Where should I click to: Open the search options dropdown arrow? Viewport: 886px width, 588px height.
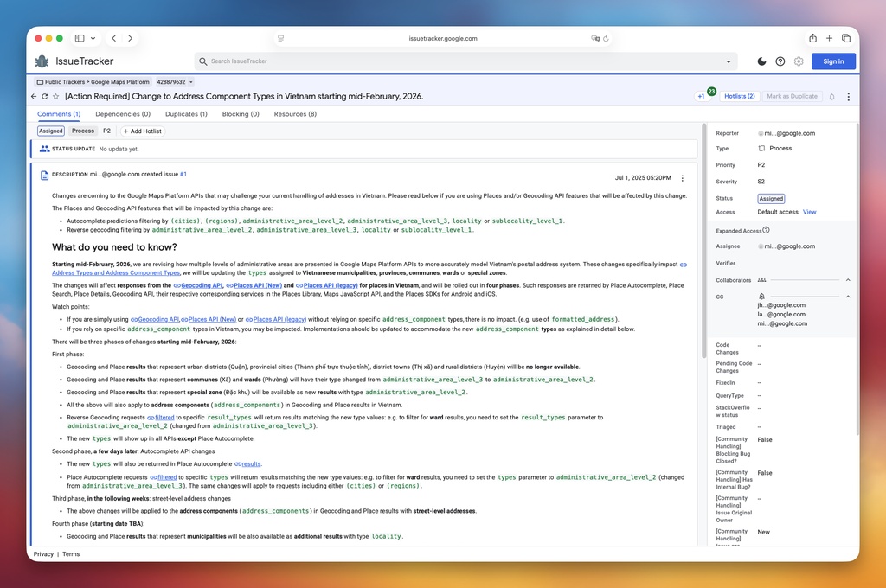pyautogui.click(x=727, y=61)
